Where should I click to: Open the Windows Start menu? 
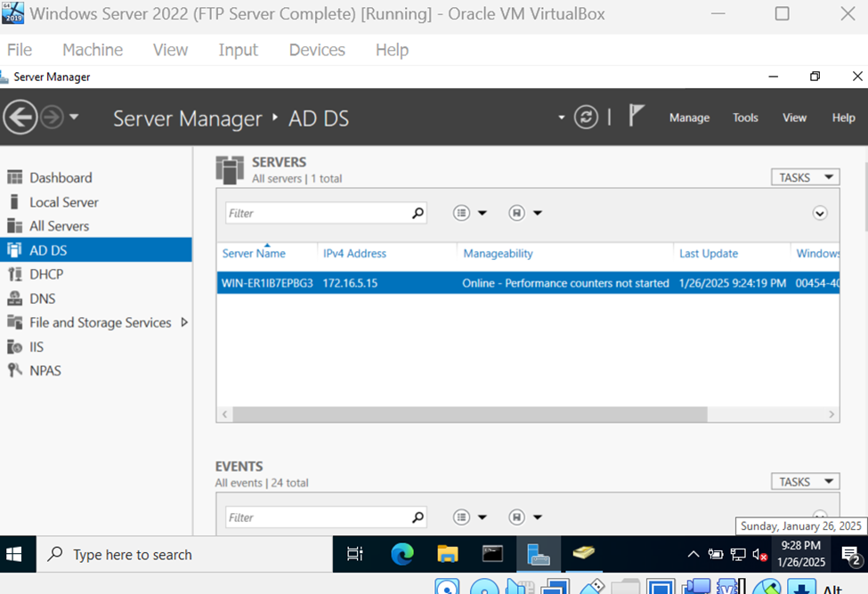pos(14,554)
